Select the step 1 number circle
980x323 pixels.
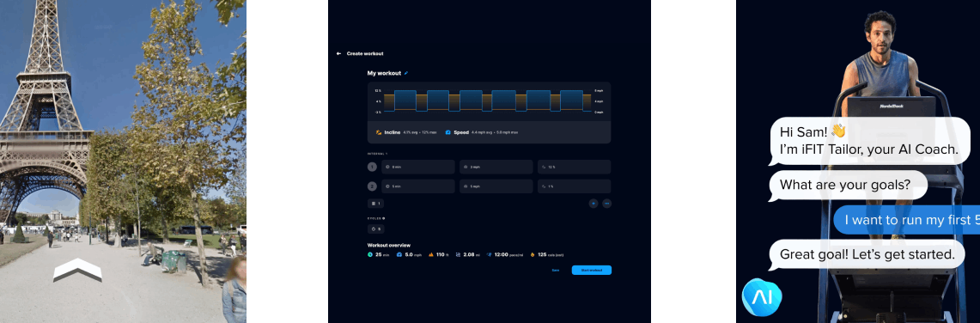pyautogui.click(x=373, y=167)
